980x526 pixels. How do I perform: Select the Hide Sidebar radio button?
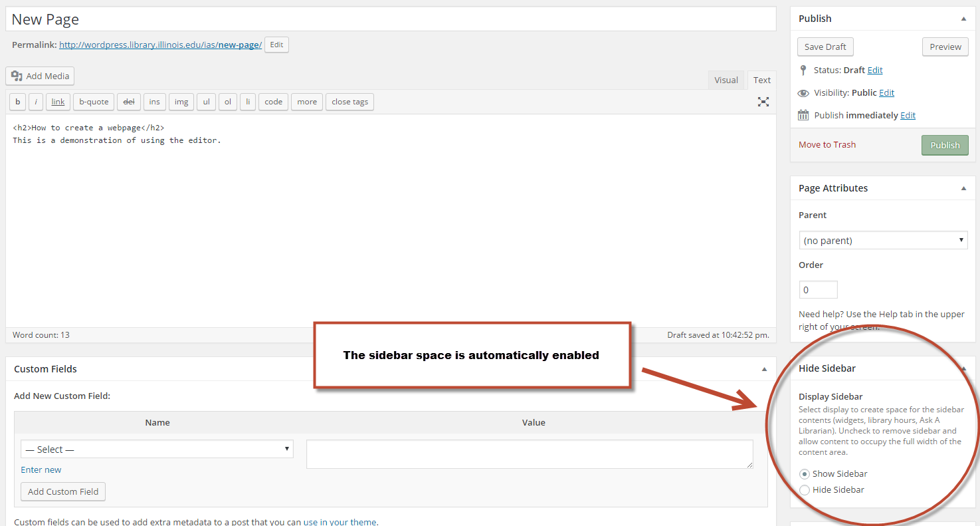click(x=805, y=490)
